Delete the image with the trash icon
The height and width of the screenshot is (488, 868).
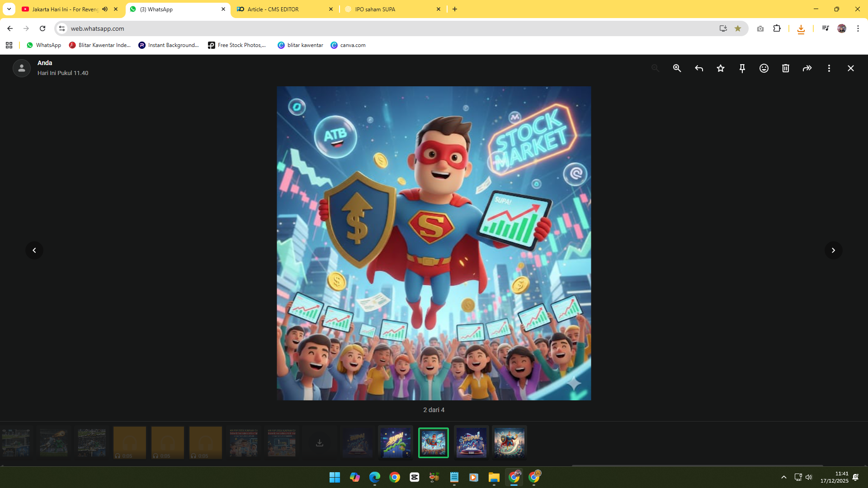point(786,68)
